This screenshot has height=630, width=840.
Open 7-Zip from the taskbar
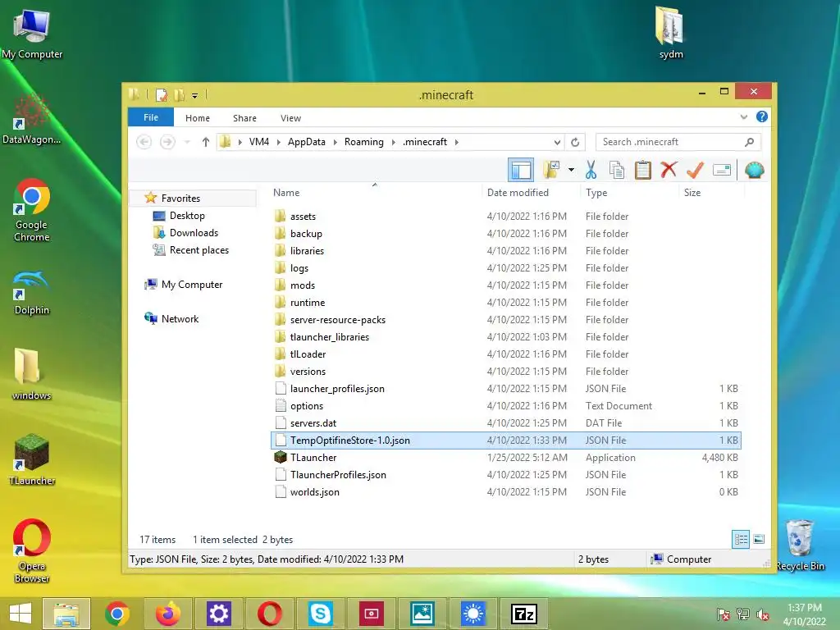523,614
